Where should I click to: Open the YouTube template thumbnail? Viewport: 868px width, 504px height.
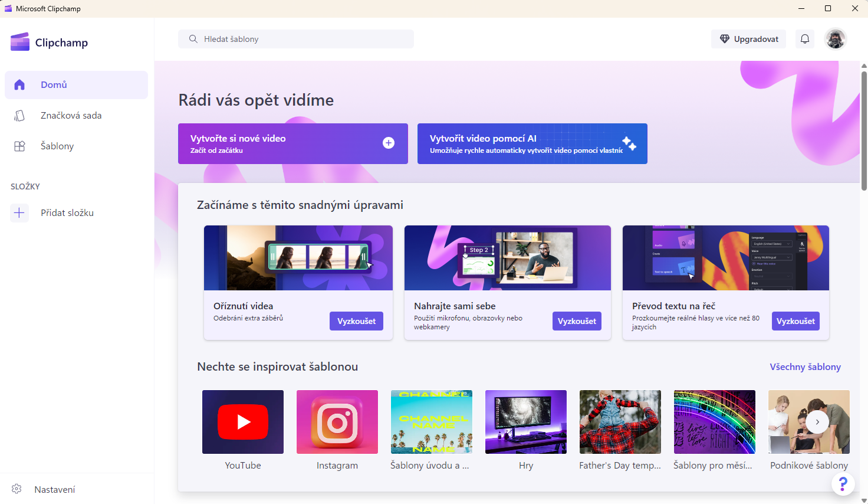tap(243, 422)
